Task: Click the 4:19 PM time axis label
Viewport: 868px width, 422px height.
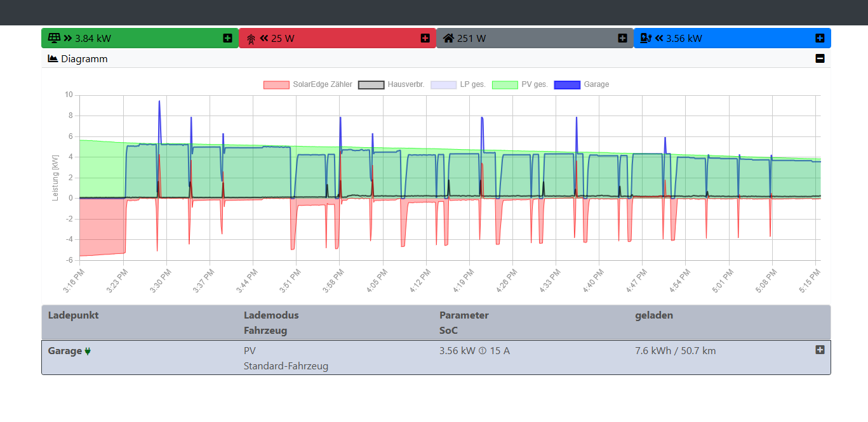Action: point(464,280)
